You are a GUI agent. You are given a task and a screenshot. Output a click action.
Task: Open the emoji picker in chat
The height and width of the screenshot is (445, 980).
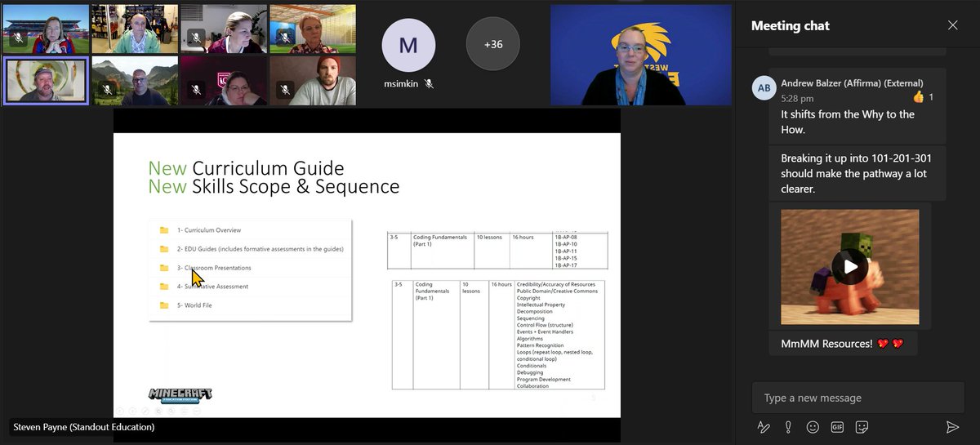pos(813,427)
